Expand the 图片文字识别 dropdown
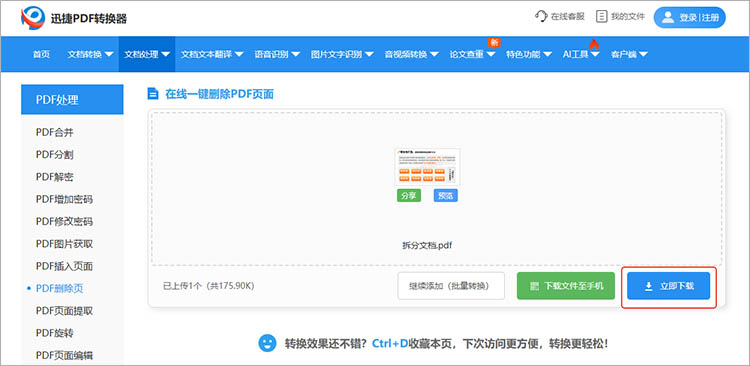The image size is (750, 366). pos(342,55)
